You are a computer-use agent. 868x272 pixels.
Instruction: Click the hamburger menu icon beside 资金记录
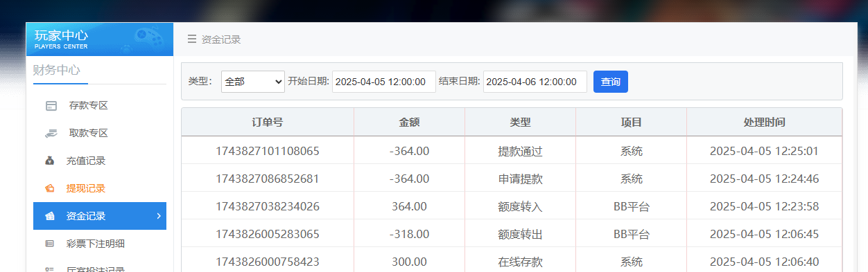coord(192,39)
